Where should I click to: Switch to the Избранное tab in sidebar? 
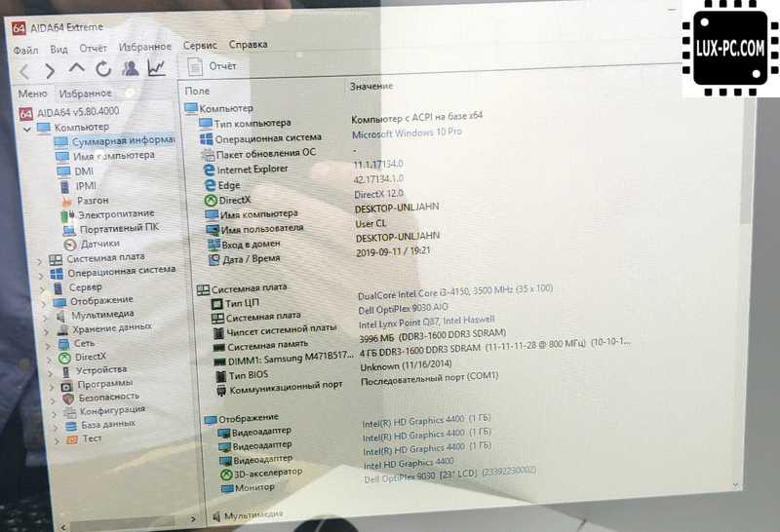[x=85, y=94]
